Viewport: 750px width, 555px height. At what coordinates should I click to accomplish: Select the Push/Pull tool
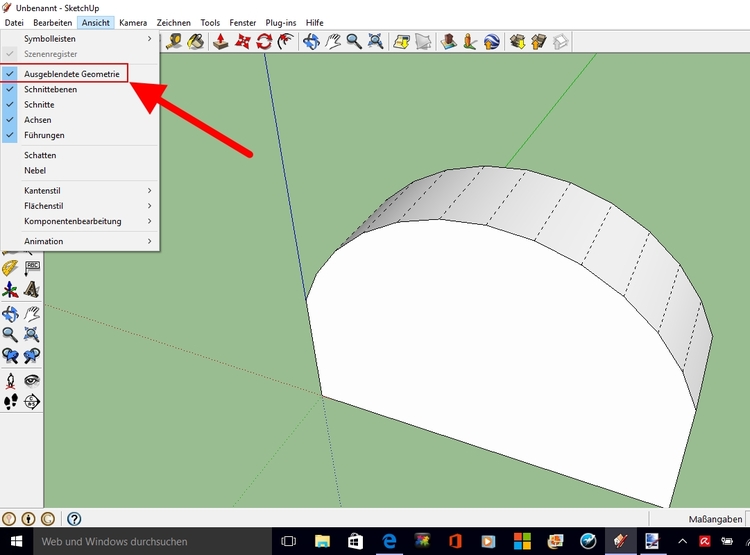221,41
